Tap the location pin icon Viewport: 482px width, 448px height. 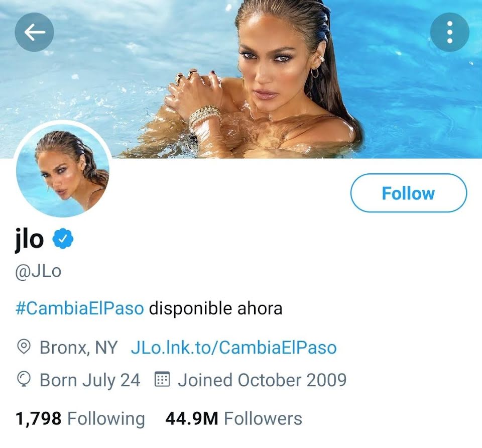[24, 348]
